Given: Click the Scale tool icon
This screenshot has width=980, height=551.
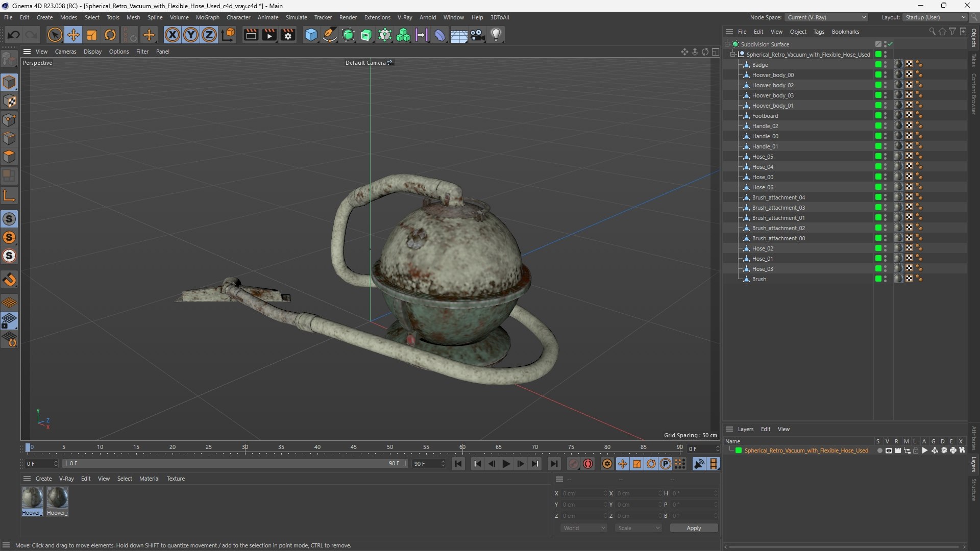Looking at the screenshot, I should (x=92, y=35).
